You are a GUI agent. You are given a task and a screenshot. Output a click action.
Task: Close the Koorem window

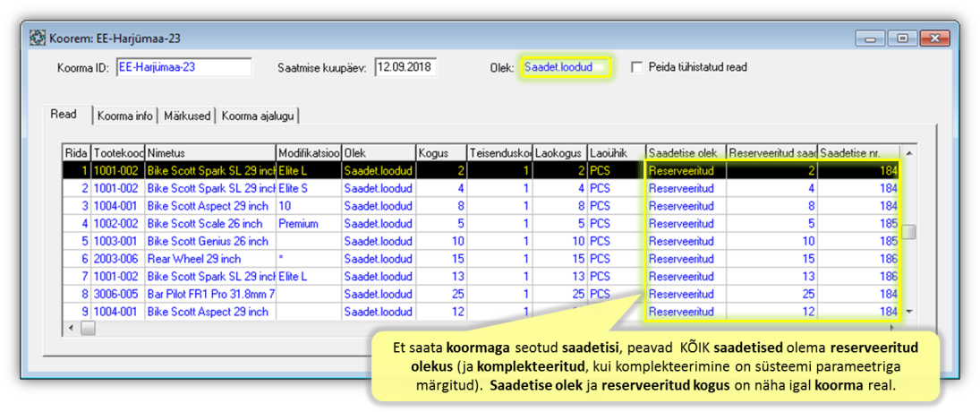934,39
